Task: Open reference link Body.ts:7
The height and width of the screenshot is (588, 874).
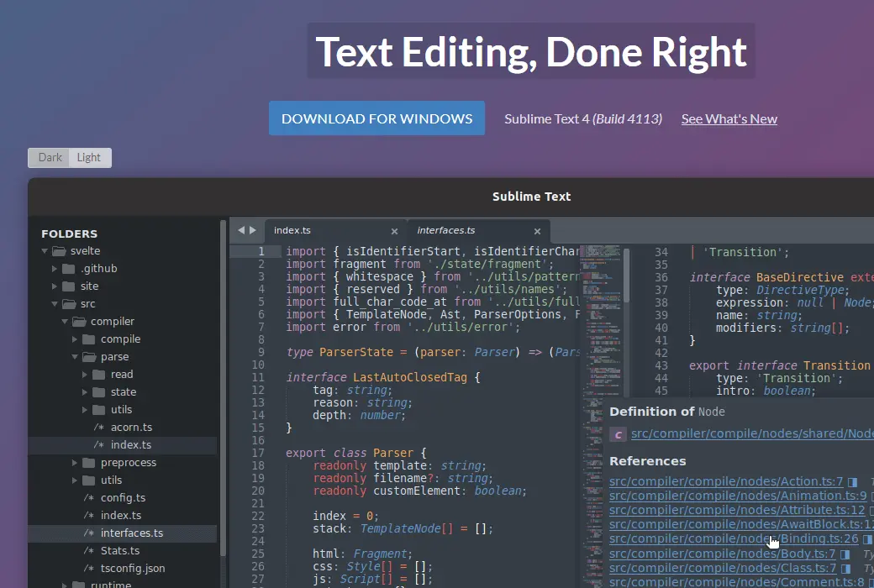Action: pos(722,554)
